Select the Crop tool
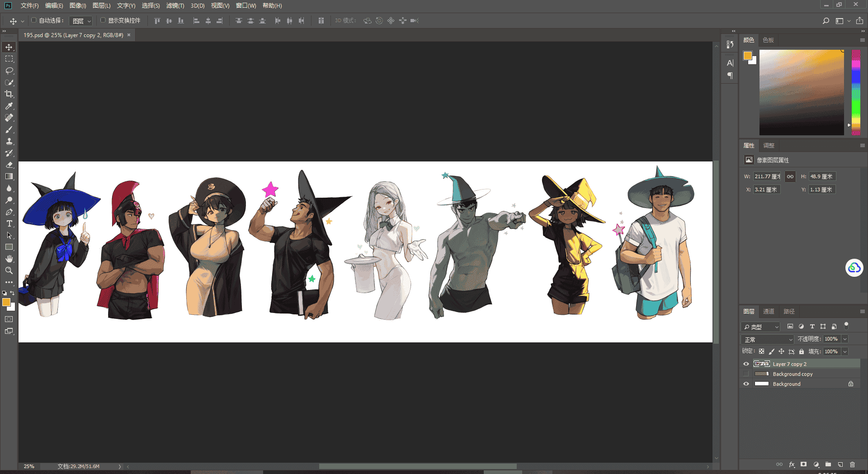 coord(9,94)
